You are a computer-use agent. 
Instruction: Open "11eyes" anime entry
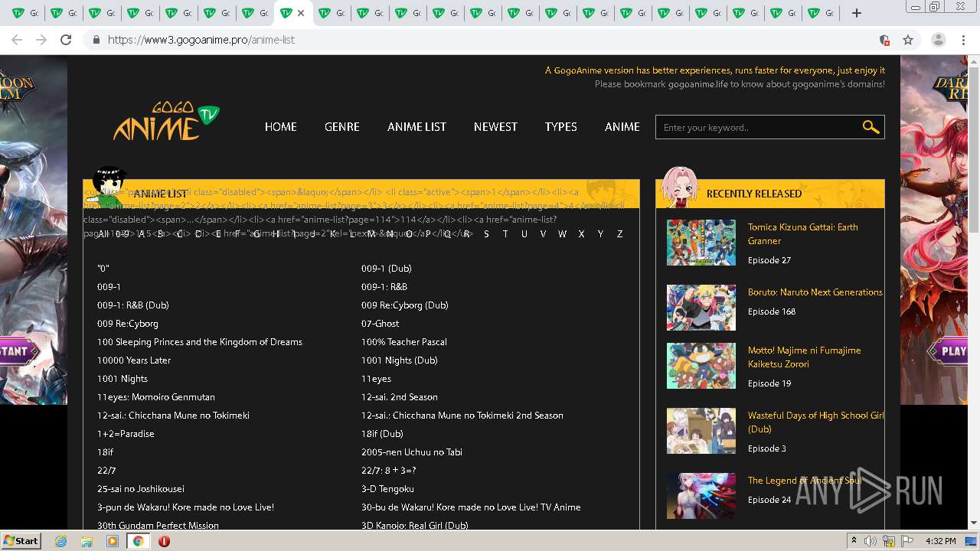point(376,379)
